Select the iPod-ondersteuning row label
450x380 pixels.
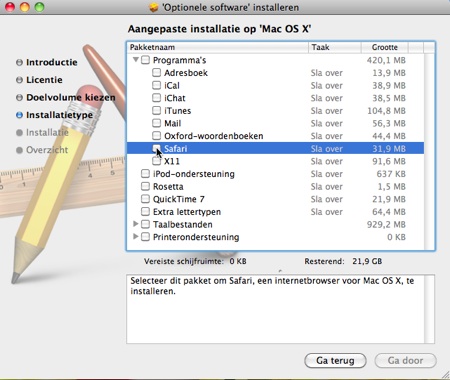click(x=194, y=174)
